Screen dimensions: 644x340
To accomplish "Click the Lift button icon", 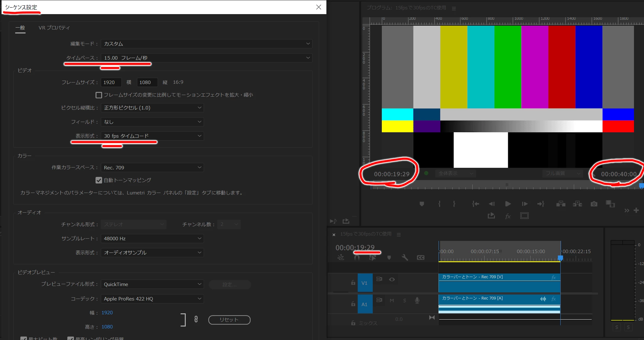I will click(560, 204).
